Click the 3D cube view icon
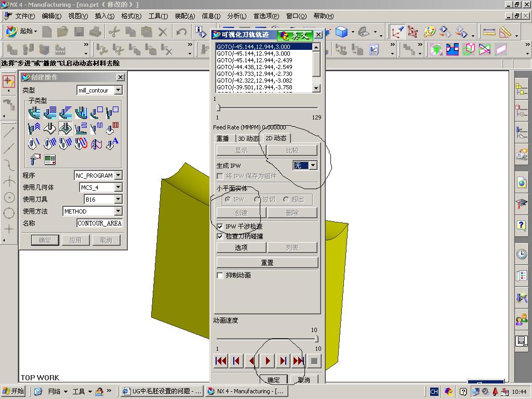Screen dimensions: 532x399 pos(341,32)
